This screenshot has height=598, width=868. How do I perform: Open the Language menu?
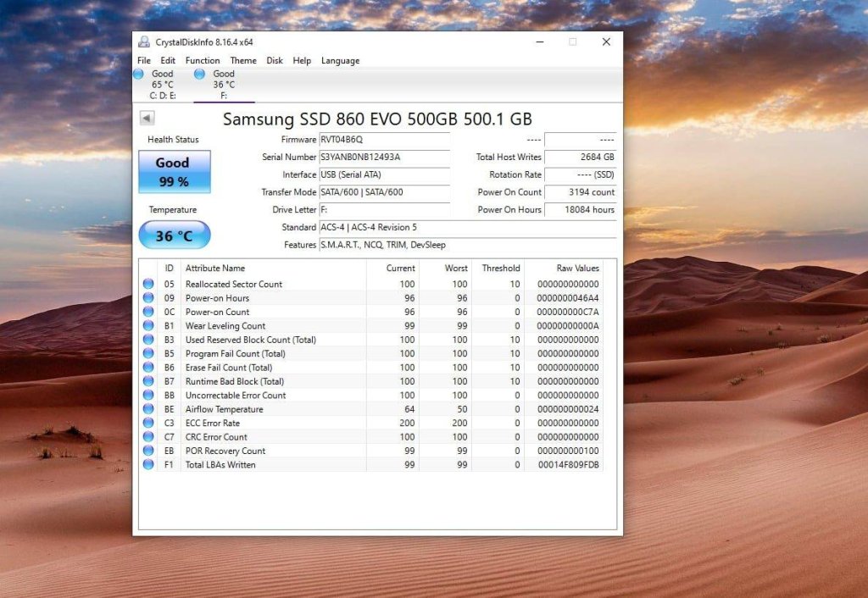click(341, 60)
